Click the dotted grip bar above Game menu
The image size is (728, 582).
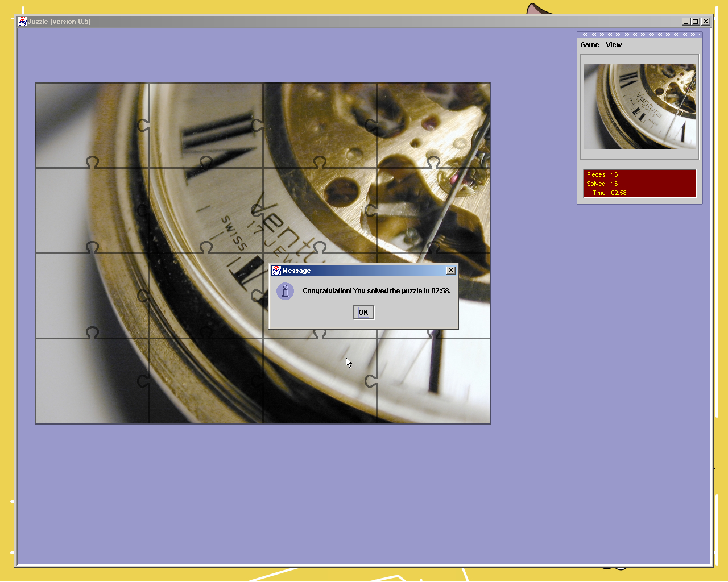639,35
